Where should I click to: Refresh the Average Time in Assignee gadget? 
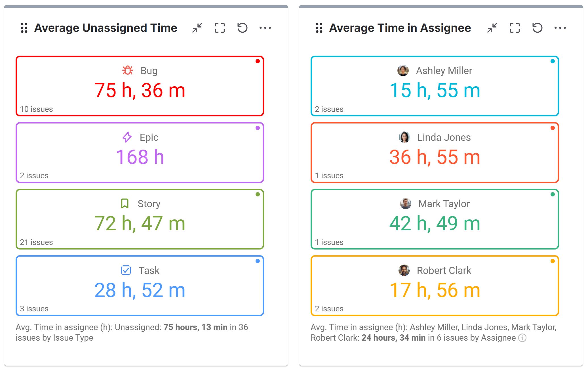click(537, 28)
